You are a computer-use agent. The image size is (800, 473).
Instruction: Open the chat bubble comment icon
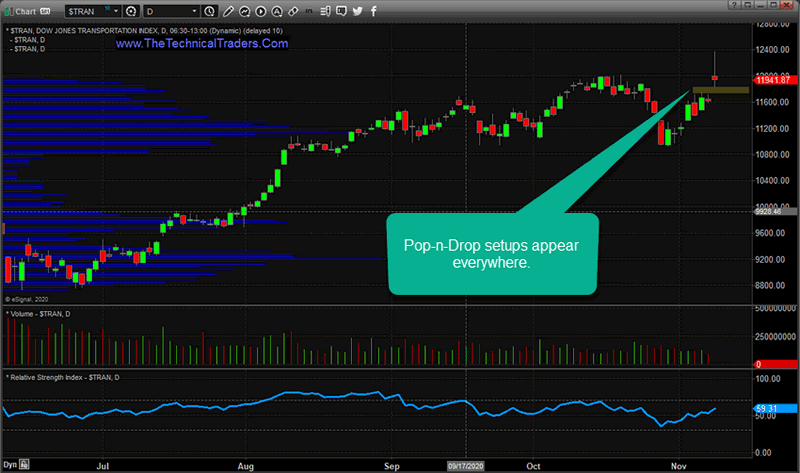(341, 11)
